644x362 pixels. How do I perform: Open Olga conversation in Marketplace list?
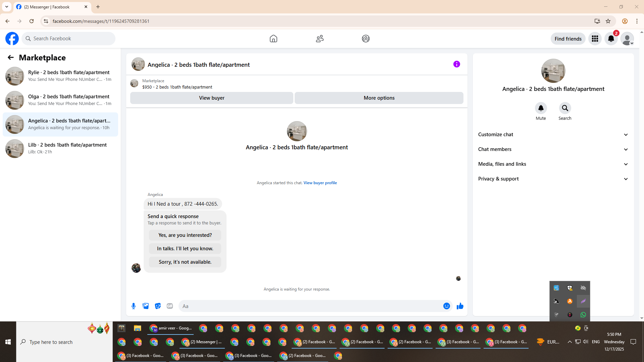tap(60, 100)
